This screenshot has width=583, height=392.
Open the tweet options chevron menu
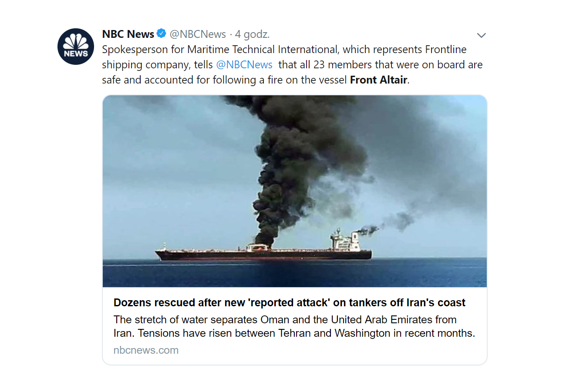(481, 35)
